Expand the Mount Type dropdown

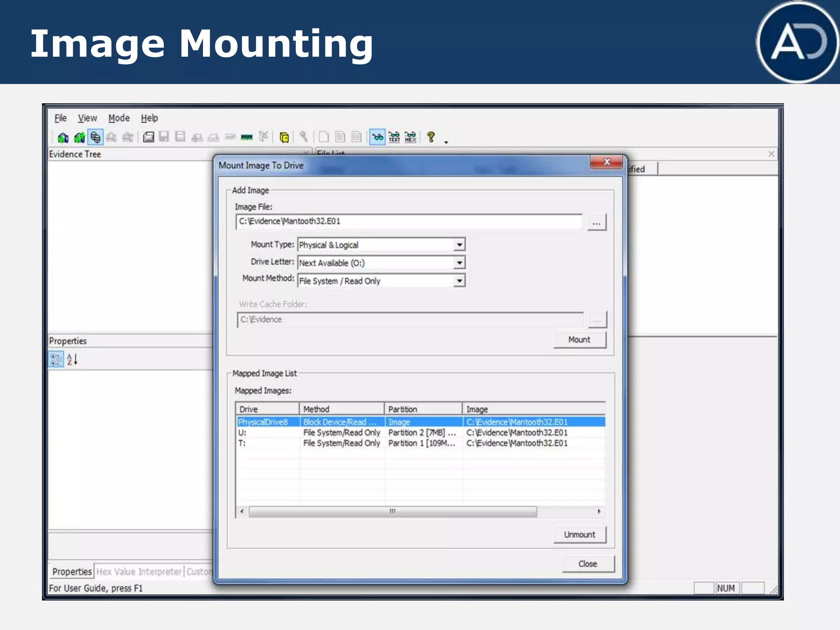459,245
